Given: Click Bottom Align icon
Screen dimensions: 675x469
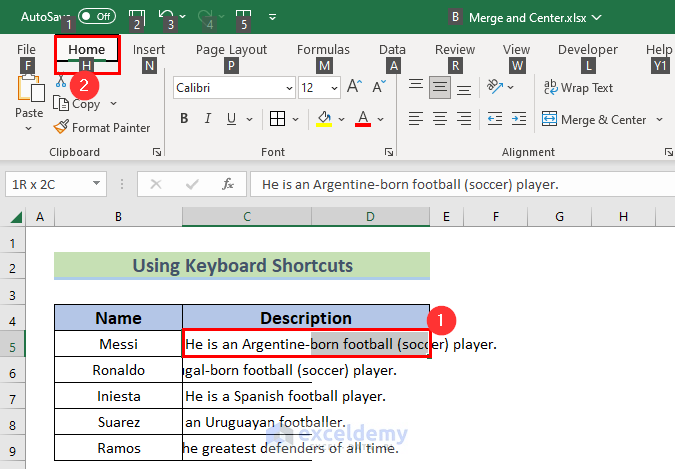Looking at the screenshot, I should coord(464,88).
